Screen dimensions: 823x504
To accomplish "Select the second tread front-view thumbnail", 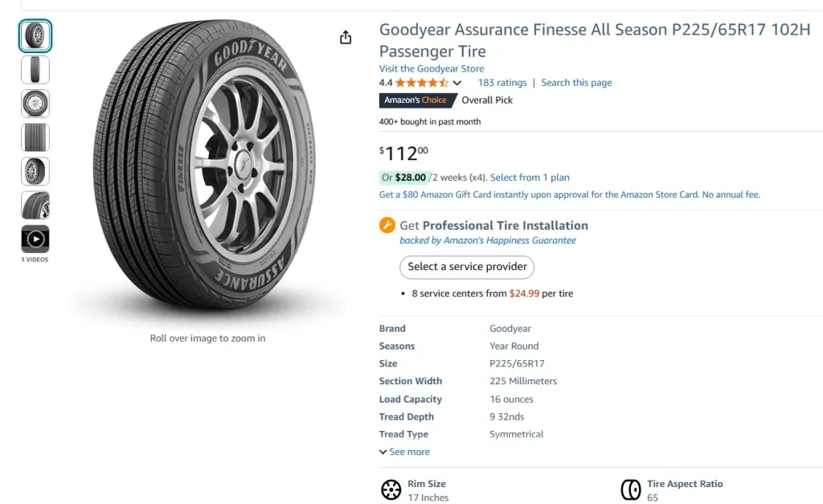I will 35,70.
